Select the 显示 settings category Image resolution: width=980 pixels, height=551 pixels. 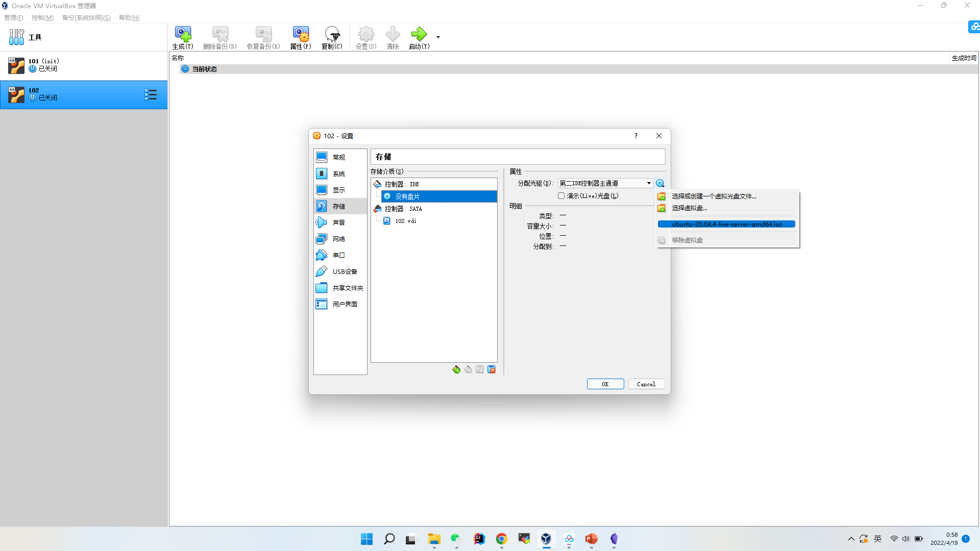coord(340,190)
